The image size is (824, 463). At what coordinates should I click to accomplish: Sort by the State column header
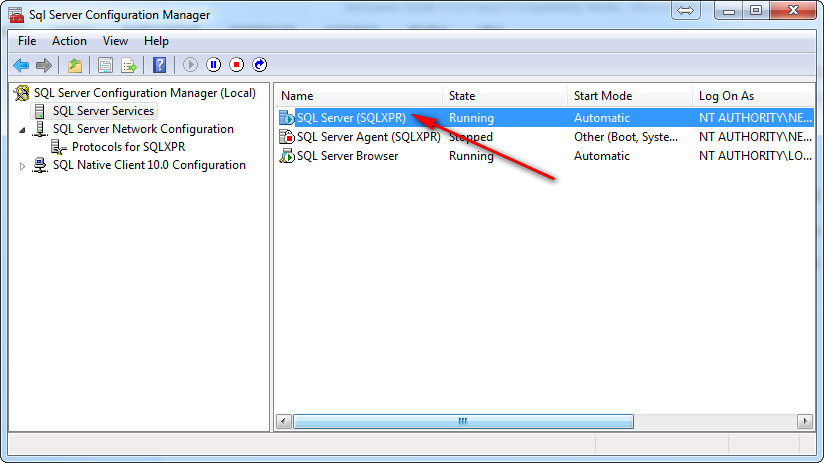pyautogui.click(x=505, y=96)
